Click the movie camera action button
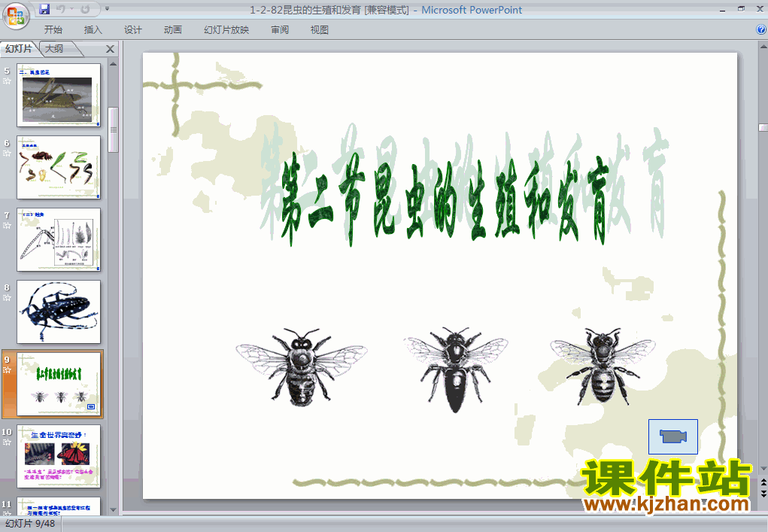Viewport: 768px width, 532px height. click(673, 436)
